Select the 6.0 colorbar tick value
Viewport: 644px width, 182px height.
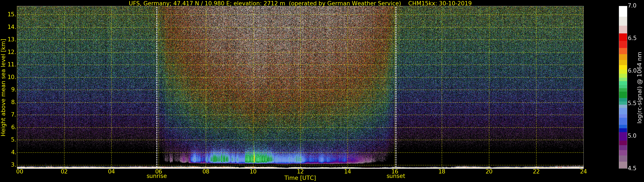(x=632, y=71)
